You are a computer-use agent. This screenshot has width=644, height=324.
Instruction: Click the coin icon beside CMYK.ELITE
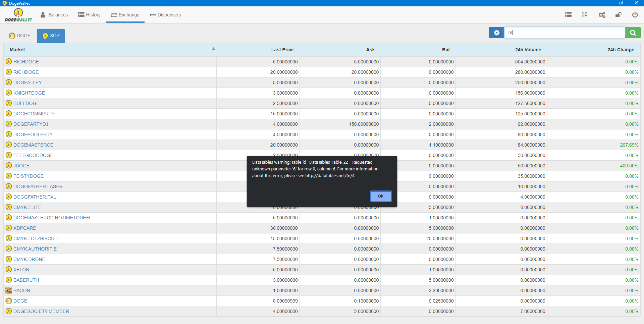(x=9, y=207)
